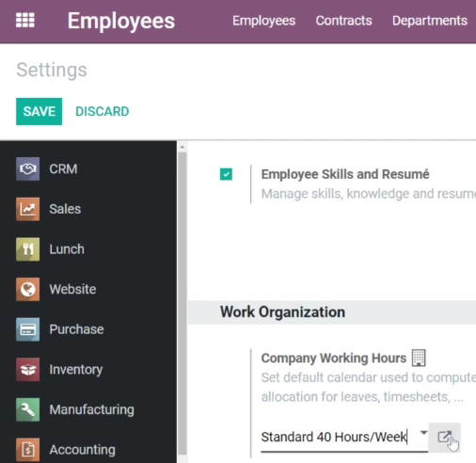Click the SAVE button
This screenshot has height=463, width=476.
pos(40,111)
